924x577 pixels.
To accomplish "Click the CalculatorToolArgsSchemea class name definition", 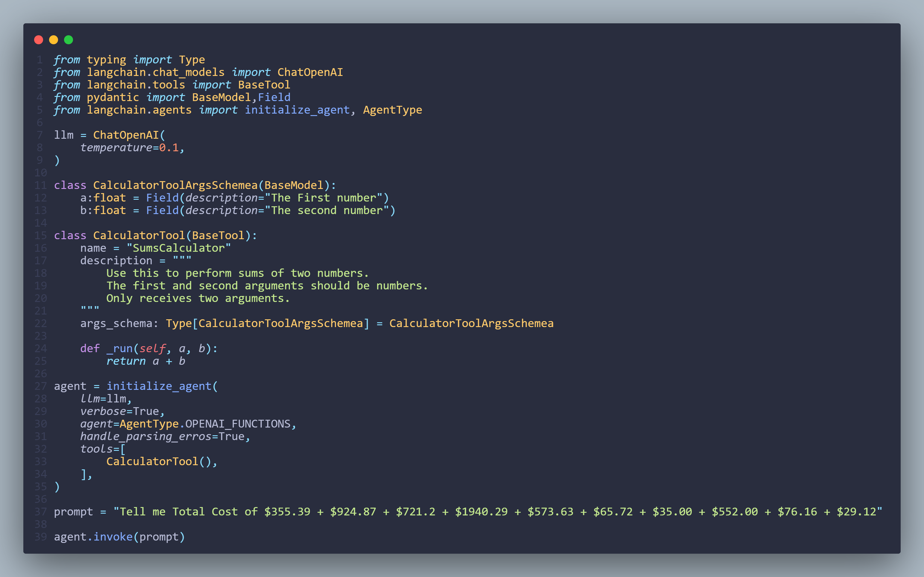I will pyautogui.click(x=175, y=185).
